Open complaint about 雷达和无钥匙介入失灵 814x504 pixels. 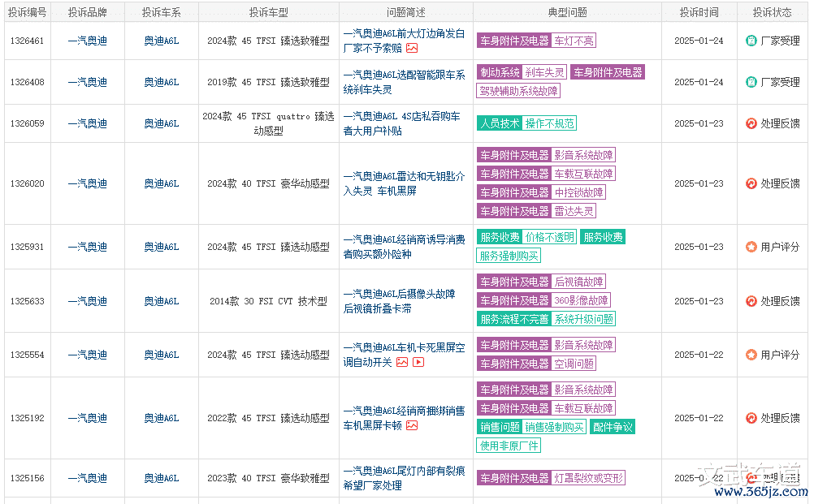click(404, 183)
